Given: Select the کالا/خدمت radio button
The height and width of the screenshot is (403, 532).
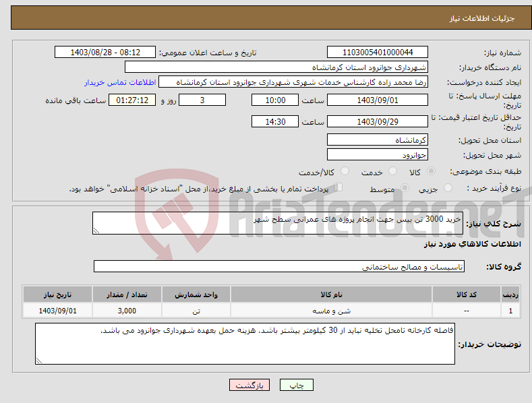Looking at the screenshot, I should pos(345,171).
